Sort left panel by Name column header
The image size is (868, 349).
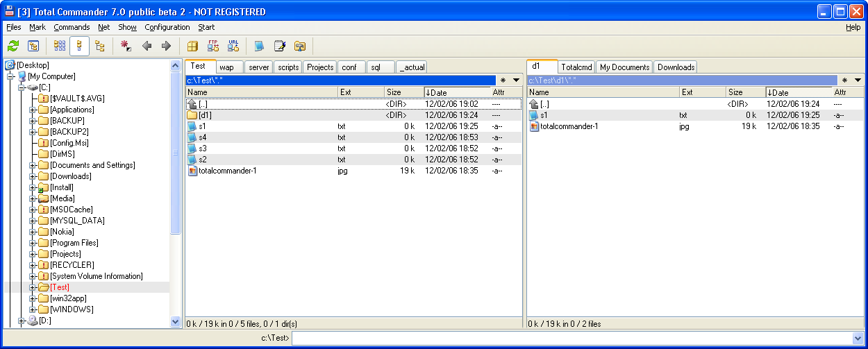[262, 92]
